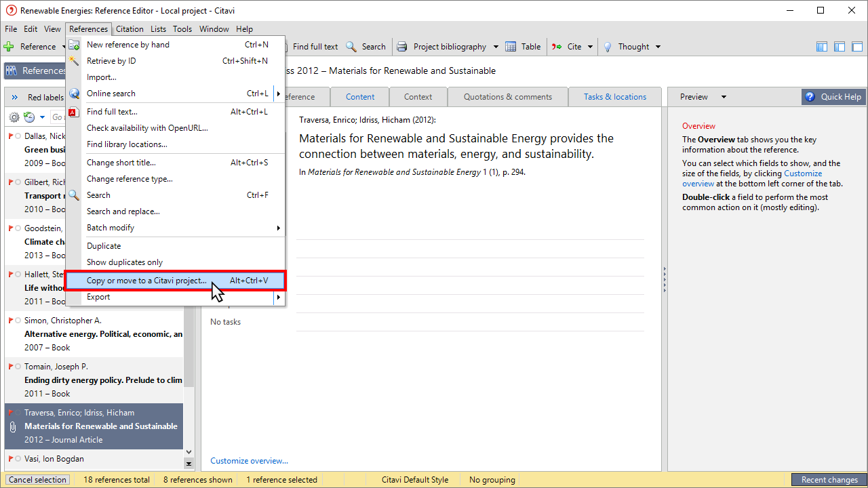Click the Recent changes button
The height and width of the screenshot is (488, 868).
tap(829, 480)
